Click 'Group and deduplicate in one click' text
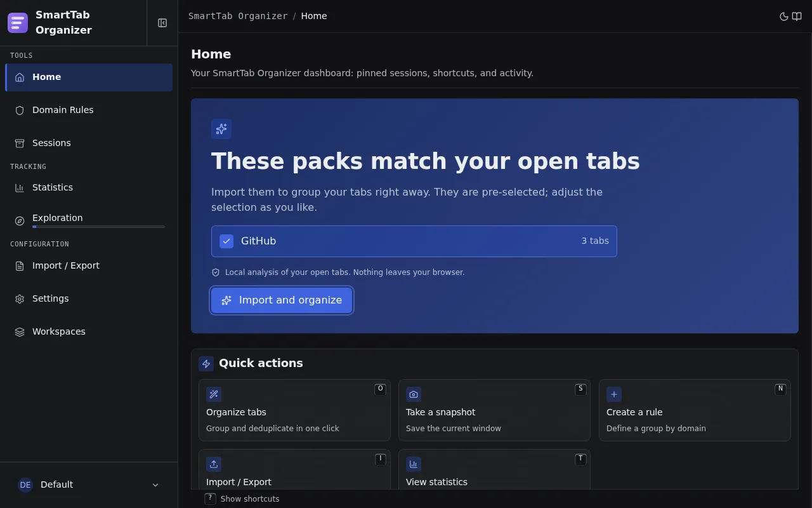This screenshot has width=812, height=508. pyautogui.click(x=273, y=429)
